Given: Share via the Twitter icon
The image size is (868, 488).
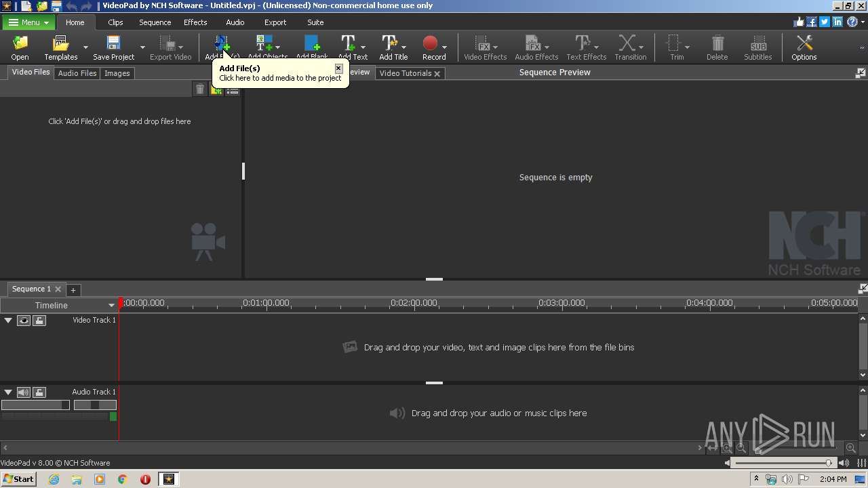Looking at the screenshot, I should (825, 22).
